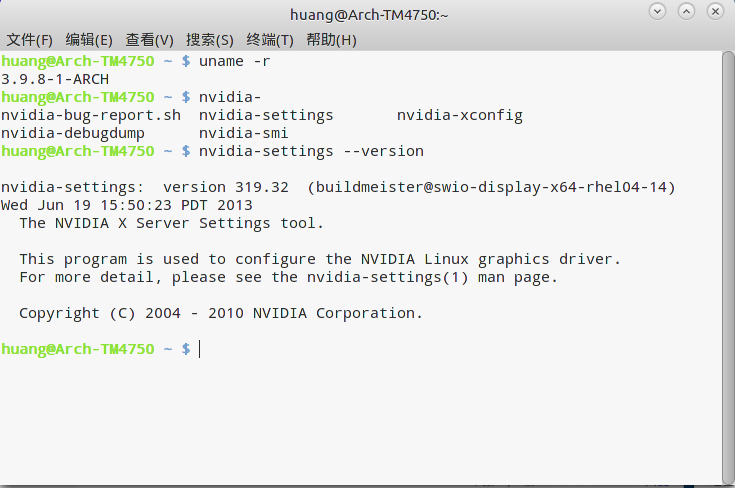Maximize the terminal with the up-arrow button
Image resolution: width=735 pixels, height=488 pixels.
(686, 12)
